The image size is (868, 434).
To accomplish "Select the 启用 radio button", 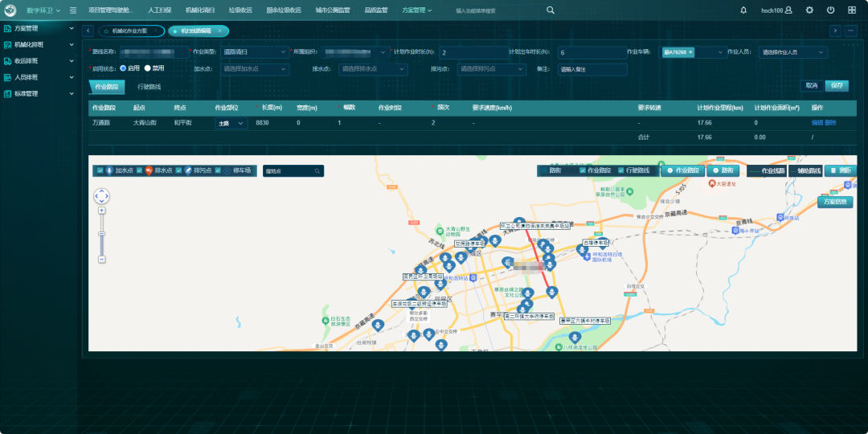I will pos(123,68).
